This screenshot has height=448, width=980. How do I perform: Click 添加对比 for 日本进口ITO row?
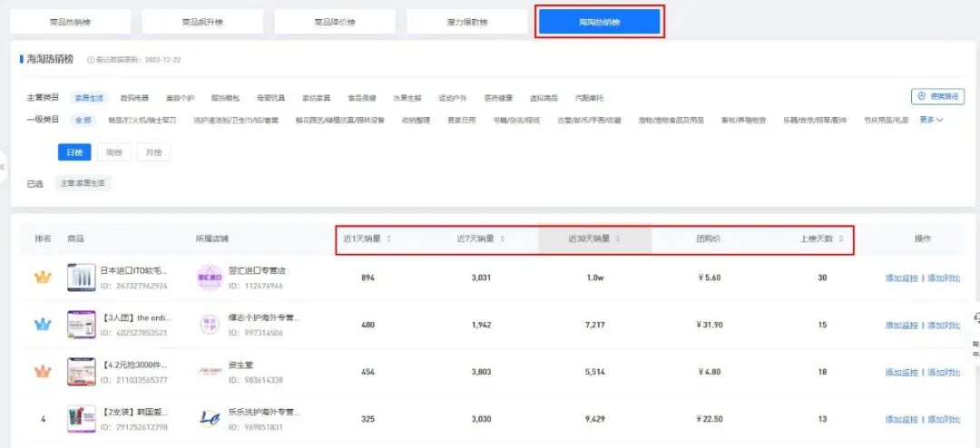click(944, 278)
